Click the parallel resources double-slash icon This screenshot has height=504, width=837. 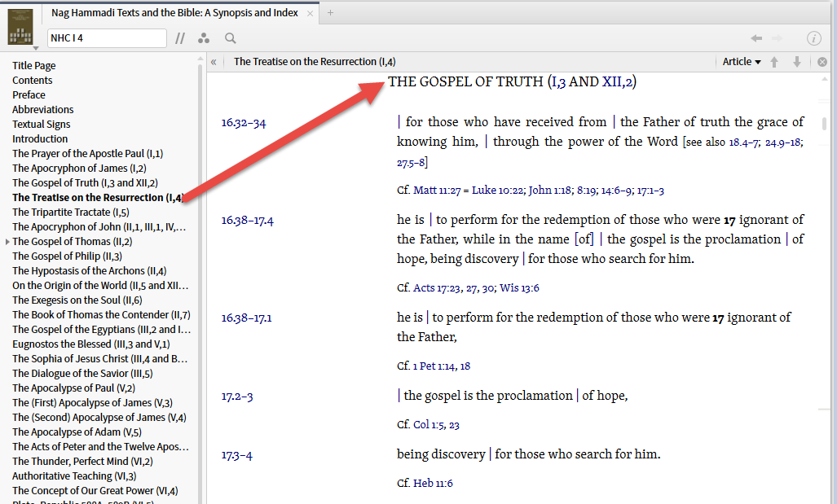tap(180, 38)
